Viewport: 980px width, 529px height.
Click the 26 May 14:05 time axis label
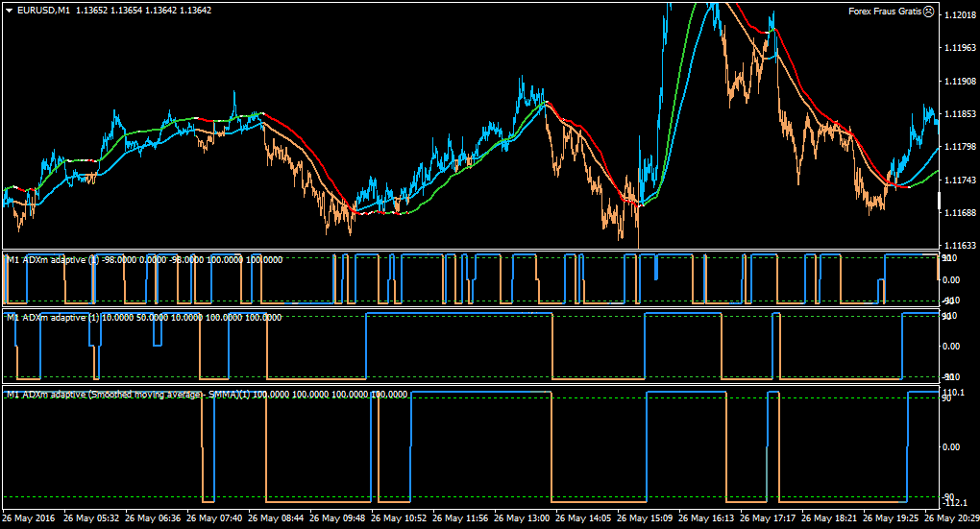(x=583, y=517)
